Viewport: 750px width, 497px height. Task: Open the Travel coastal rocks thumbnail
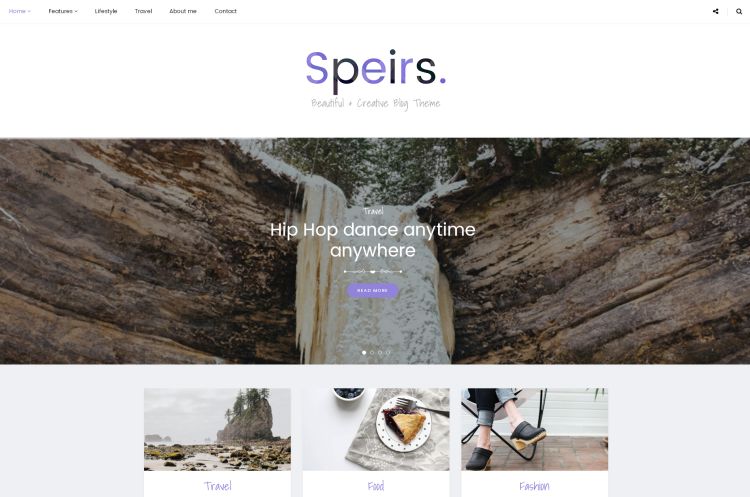tap(217, 429)
